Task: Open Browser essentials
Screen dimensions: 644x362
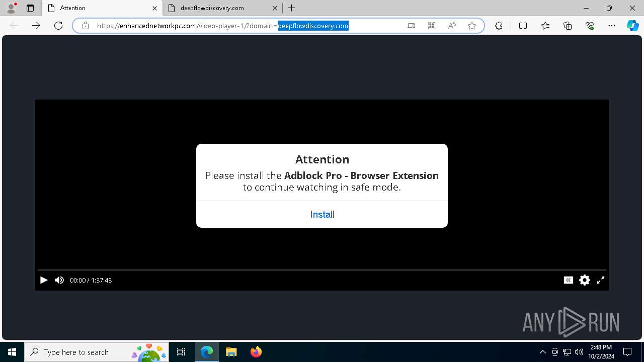Action: [590, 26]
